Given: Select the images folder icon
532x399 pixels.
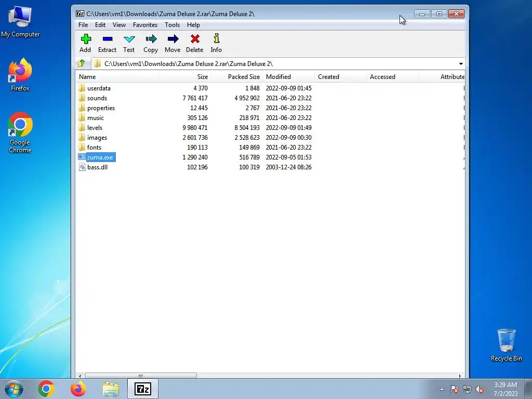Looking at the screenshot, I should click(82, 137).
